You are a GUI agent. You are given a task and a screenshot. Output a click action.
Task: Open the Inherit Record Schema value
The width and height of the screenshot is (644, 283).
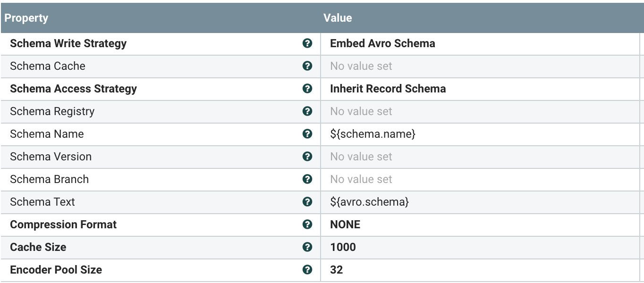(x=388, y=89)
